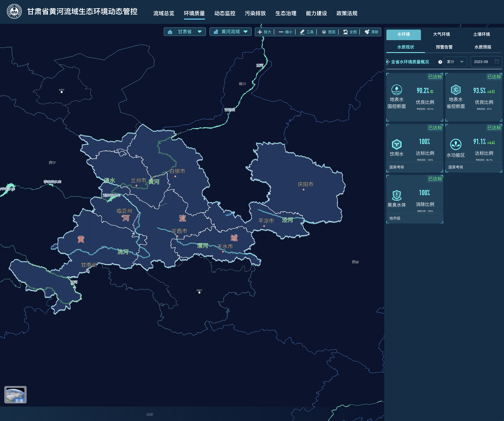The image size is (504, 421).
Task: Open the 累计 statistics dropdown
Action: [x=455, y=62]
